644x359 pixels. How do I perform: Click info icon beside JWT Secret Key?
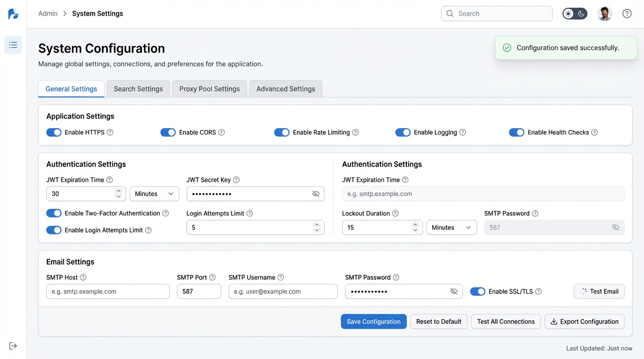point(236,180)
